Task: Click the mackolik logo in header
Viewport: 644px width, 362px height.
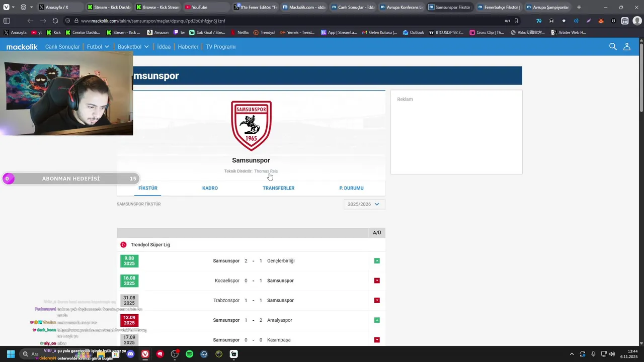Action: 22,47
